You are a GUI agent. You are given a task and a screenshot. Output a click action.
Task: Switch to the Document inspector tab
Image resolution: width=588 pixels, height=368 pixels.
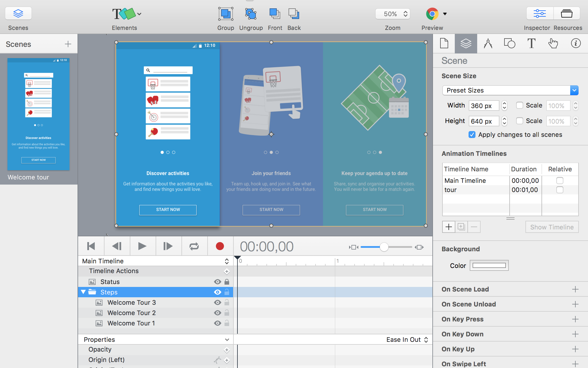coord(444,44)
